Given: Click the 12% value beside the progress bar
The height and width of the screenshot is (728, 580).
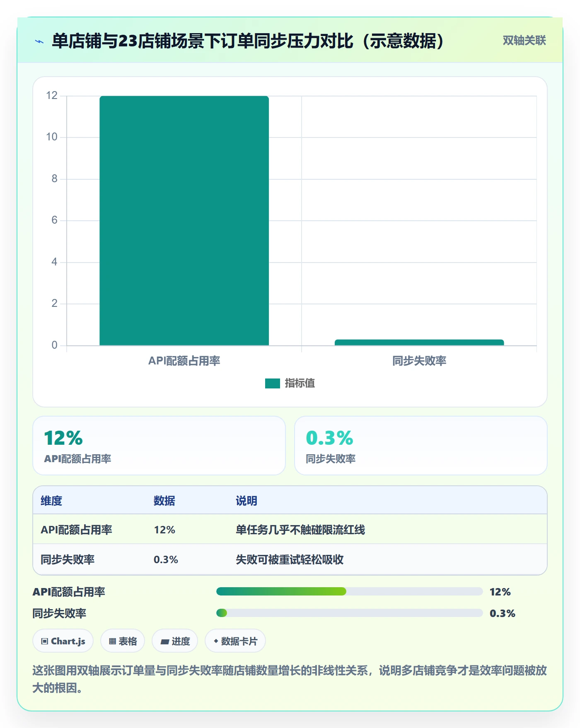Looking at the screenshot, I should coord(500,592).
